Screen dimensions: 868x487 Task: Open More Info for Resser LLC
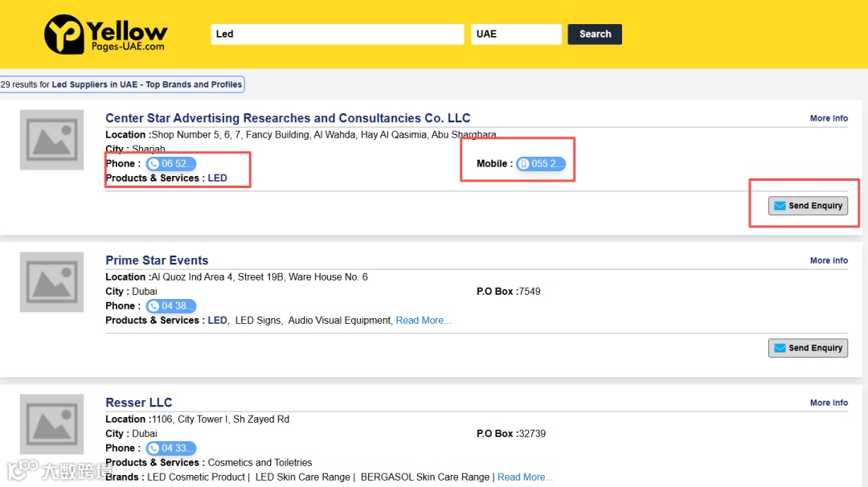tap(829, 403)
